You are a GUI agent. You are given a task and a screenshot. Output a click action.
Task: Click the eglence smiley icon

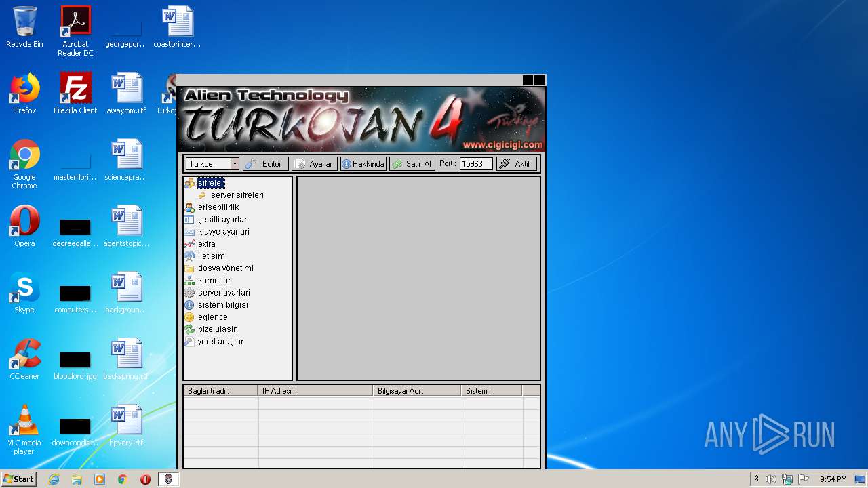[189, 317]
